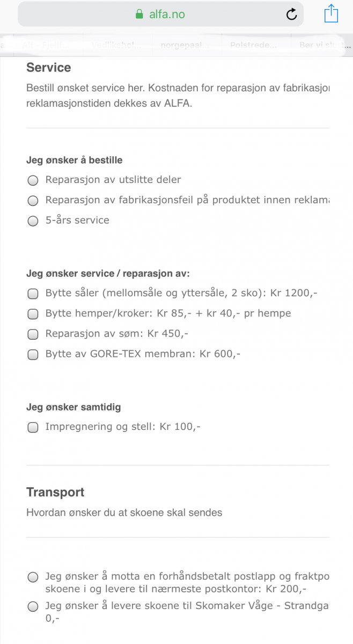This screenshot has width=353, height=644.
Task: Tap the Service section heading
Action: tap(48, 68)
